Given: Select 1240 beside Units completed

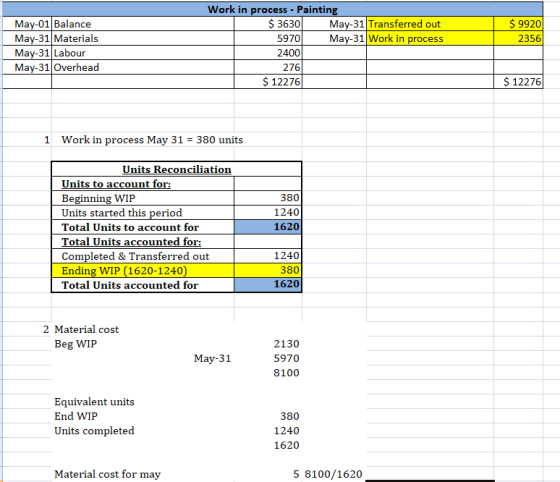Looking at the screenshot, I should pyautogui.click(x=286, y=431).
